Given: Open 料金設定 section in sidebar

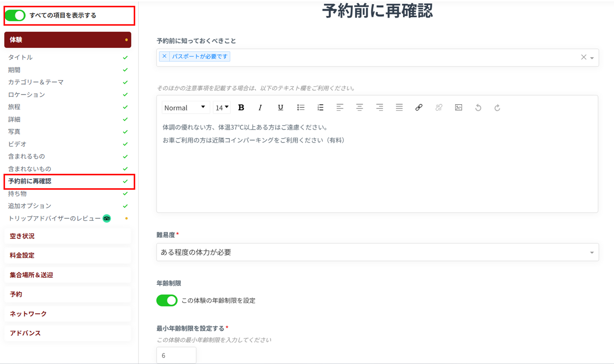Looking at the screenshot, I should [x=22, y=255].
